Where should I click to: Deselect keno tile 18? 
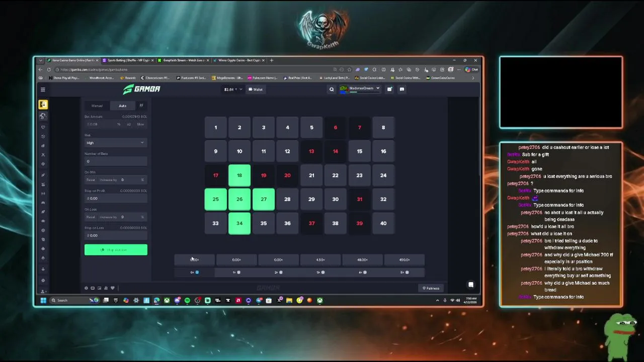239,175
